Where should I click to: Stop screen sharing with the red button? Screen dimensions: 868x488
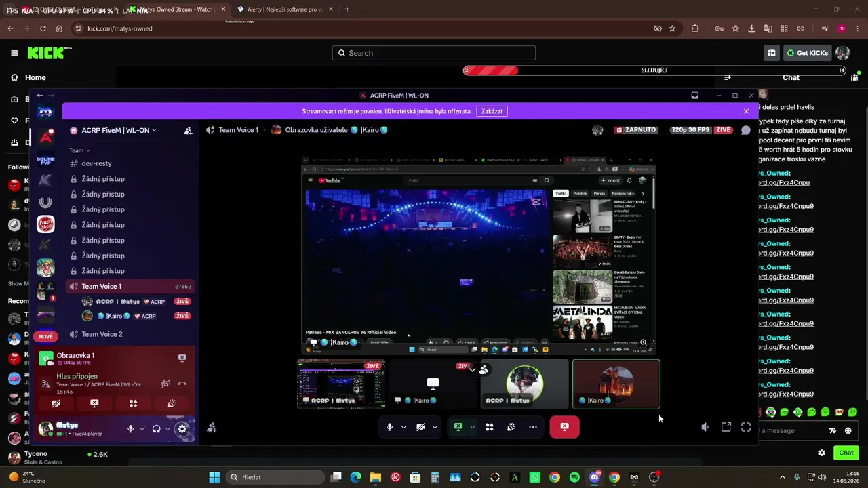564,427
